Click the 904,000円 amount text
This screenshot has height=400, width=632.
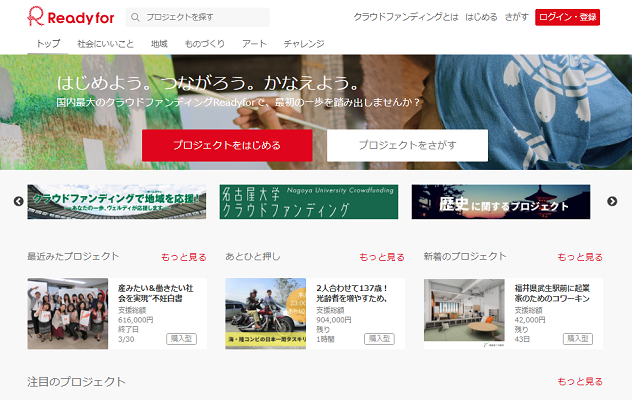tap(334, 320)
